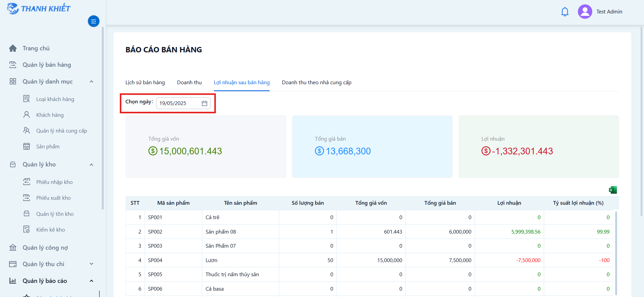Click the Quản lý bán hàng icon

tap(13, 65)
